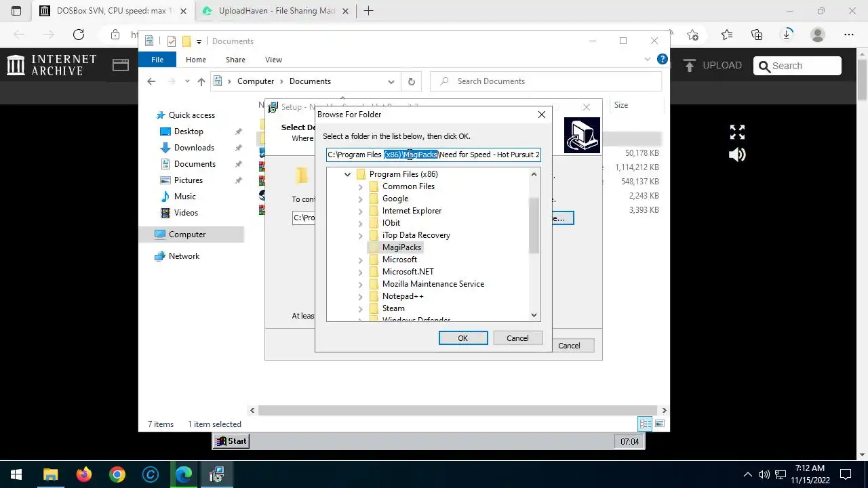Open File tab in Explorer ribbon
This screenshot has width=868, height=488.
157,60
